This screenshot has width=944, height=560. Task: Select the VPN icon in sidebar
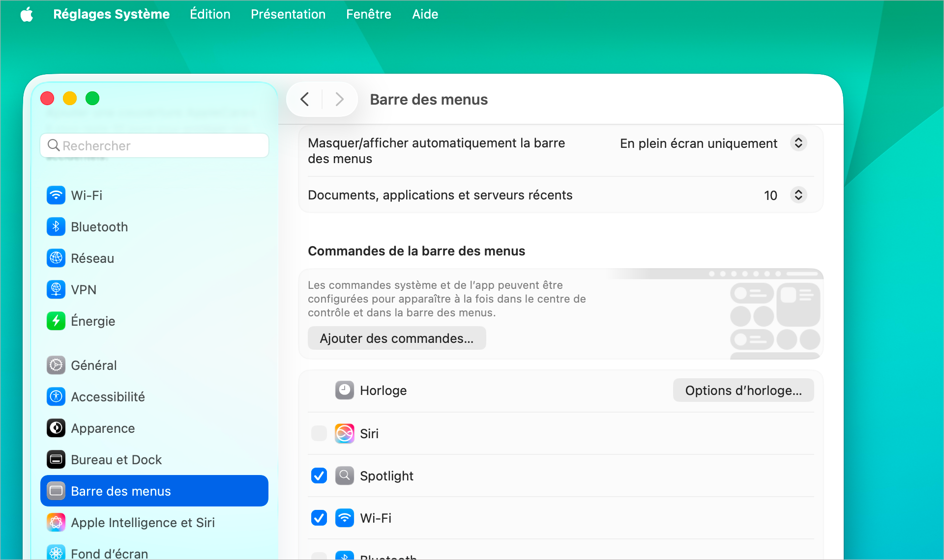pyautogui.click(x=56, y=289)
